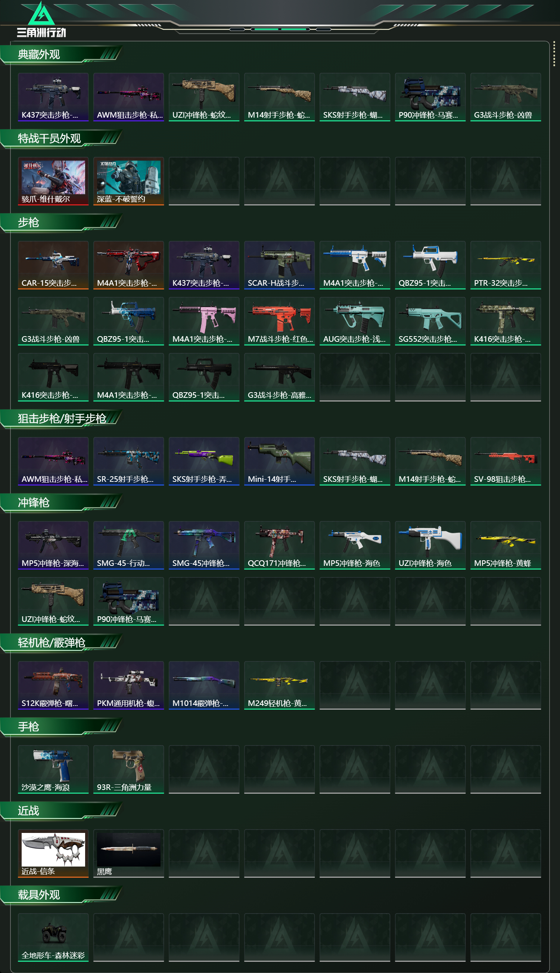Open the SV-98狙击步枪 red skin
Screen dimensions: 560x973
[x=505, y=461]
